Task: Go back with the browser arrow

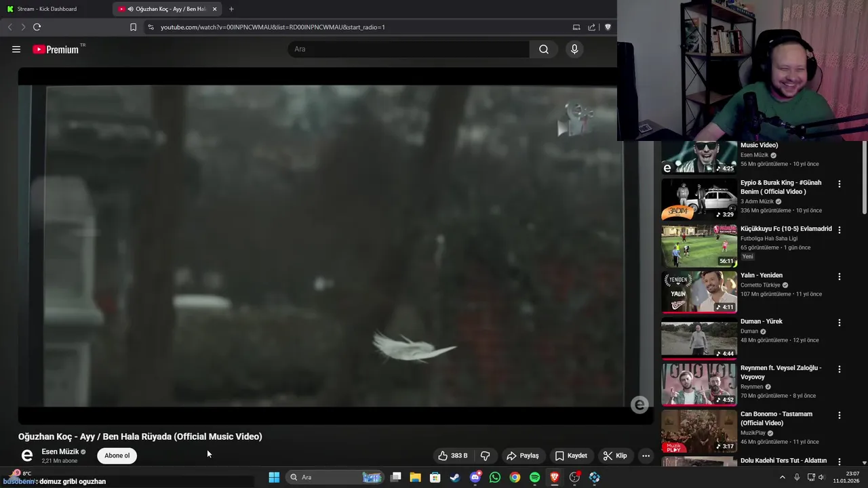Action: click(9, 27)
